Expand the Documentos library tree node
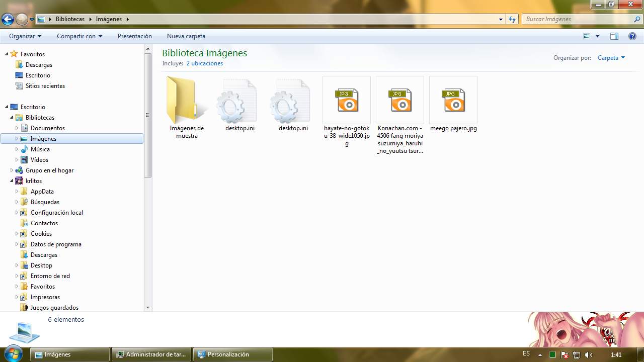Image resolution: width=644 pixels, height=362 pixels. 17,128
